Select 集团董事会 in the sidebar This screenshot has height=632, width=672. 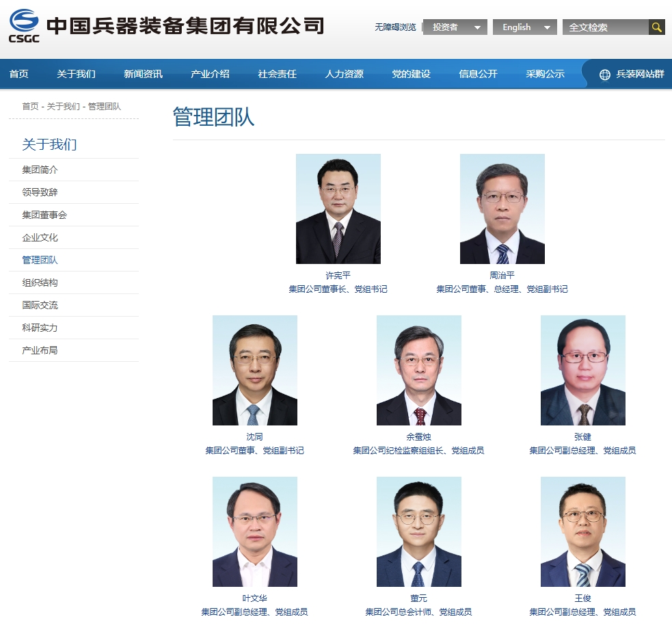click(44, 215)
